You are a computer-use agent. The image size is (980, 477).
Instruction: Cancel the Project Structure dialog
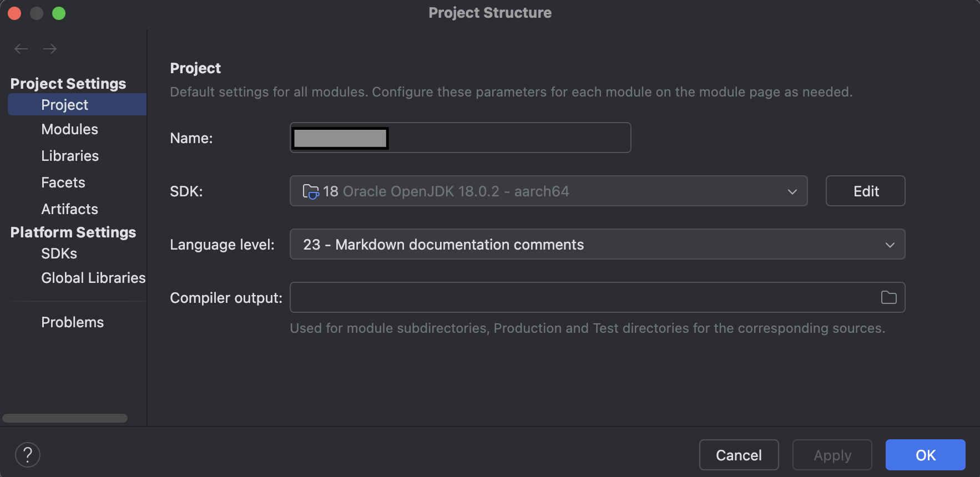(x=739, y=455)
